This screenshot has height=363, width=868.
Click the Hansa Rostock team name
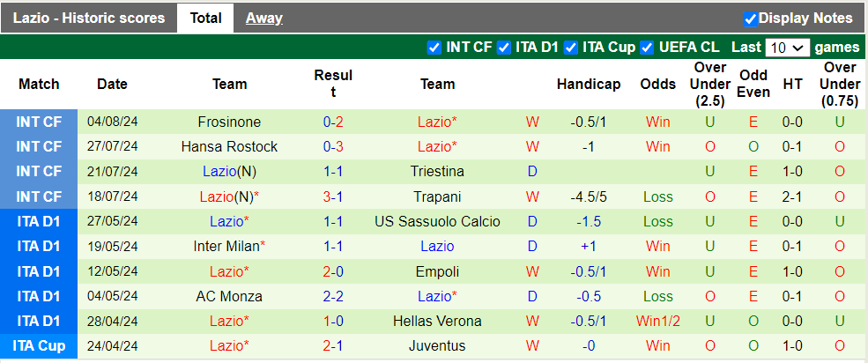coord(229,147)
